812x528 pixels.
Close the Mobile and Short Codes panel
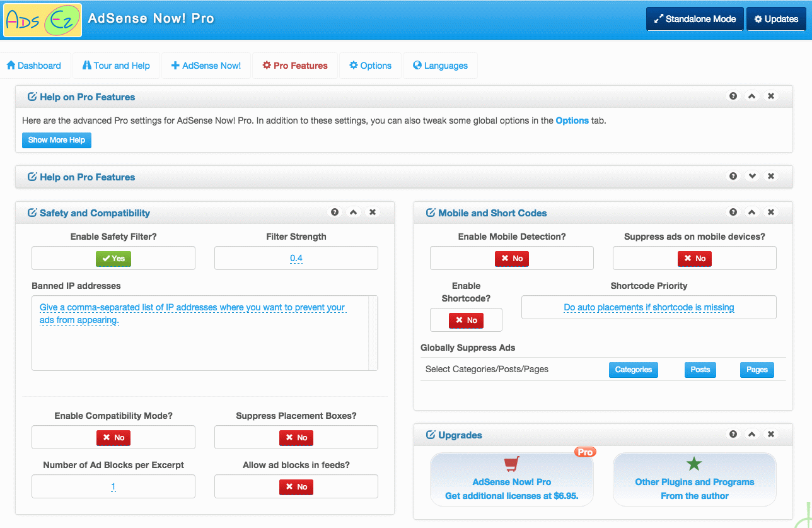(x=770, y=213)
